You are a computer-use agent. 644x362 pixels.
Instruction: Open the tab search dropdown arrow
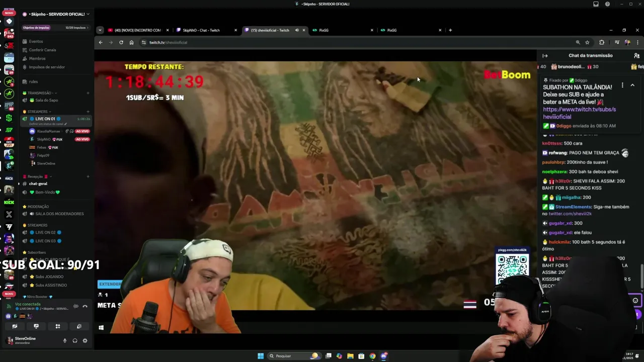coord(100,30)
